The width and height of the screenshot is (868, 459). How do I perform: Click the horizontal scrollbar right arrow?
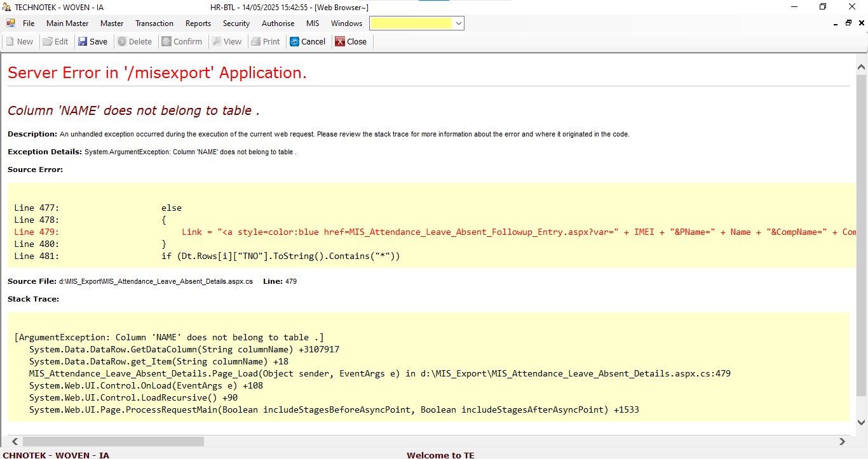tap(842, 441)
